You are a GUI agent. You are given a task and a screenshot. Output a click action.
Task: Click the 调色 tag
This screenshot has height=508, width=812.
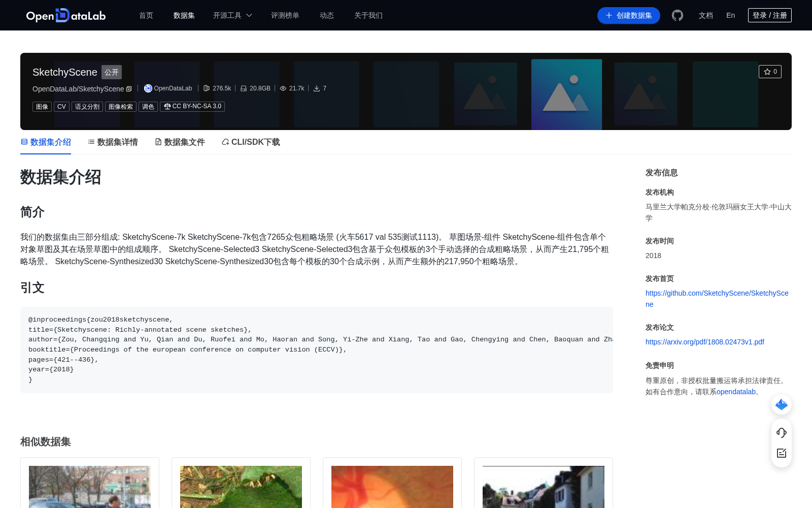[x=148, y=107]
